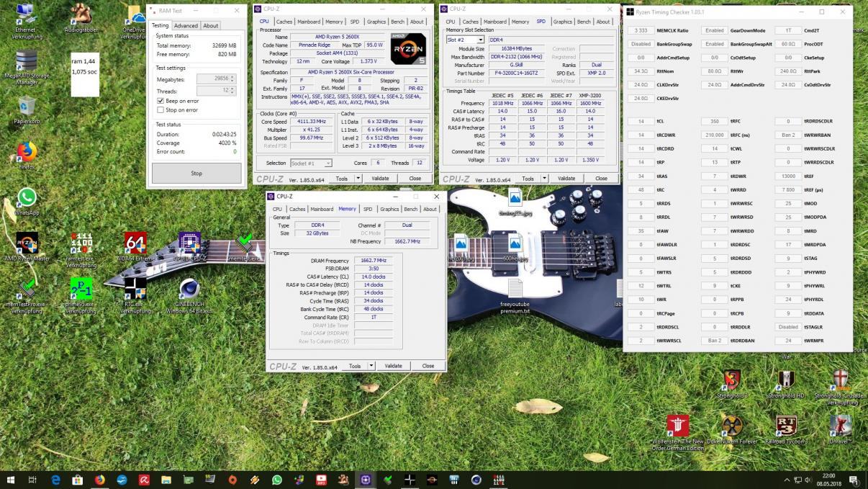Switch to the Mainboard tab in the CPU-Z Memory window
The width and height of the screenshot is (868, 489).
322,209
